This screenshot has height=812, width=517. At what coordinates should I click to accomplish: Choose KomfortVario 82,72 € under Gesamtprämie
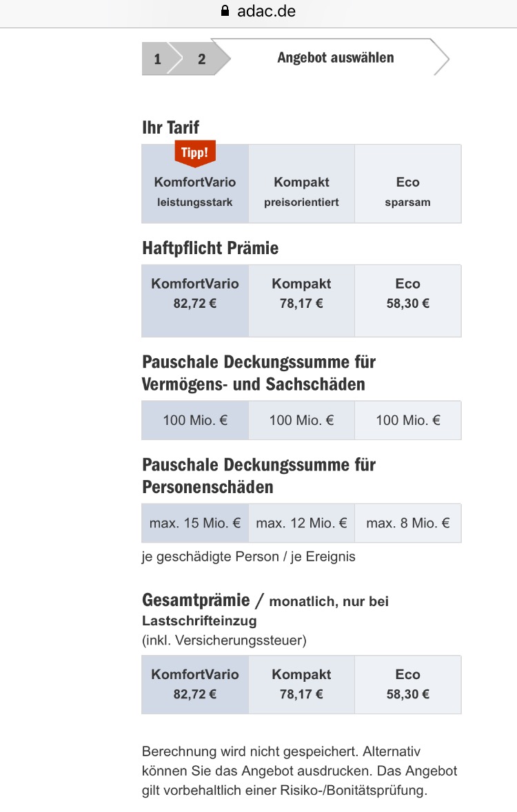194,684
